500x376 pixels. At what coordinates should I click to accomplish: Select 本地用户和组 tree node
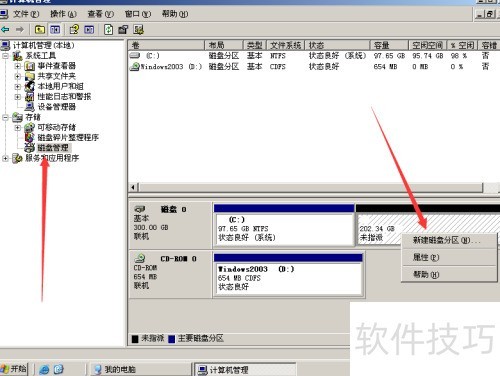(x=60, y=86)
